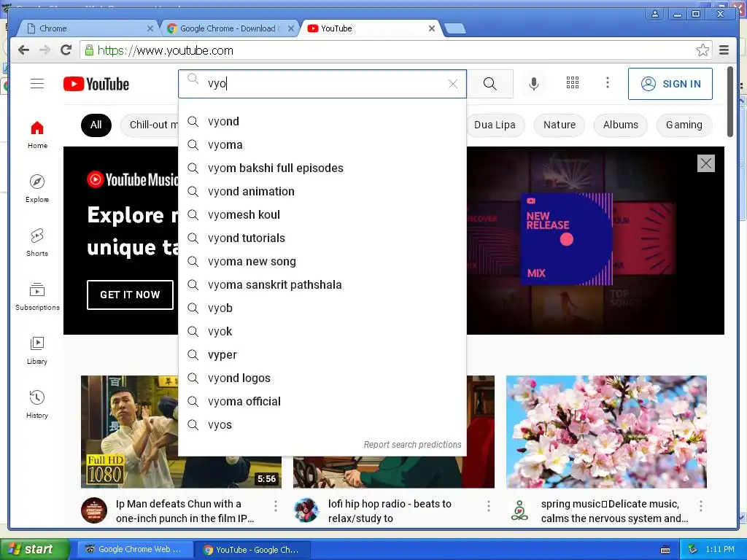
Task: Open the Ip Man video thumbnail
Action: (130, 432)
